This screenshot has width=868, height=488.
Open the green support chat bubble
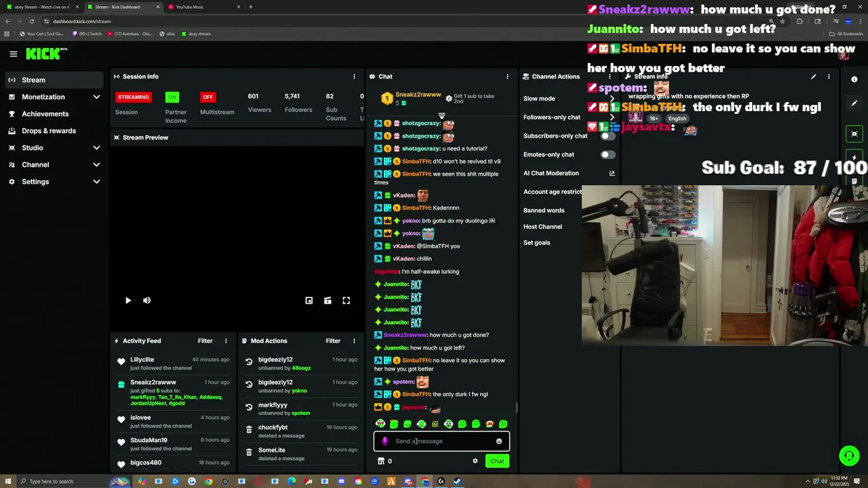tap(849, 455)
